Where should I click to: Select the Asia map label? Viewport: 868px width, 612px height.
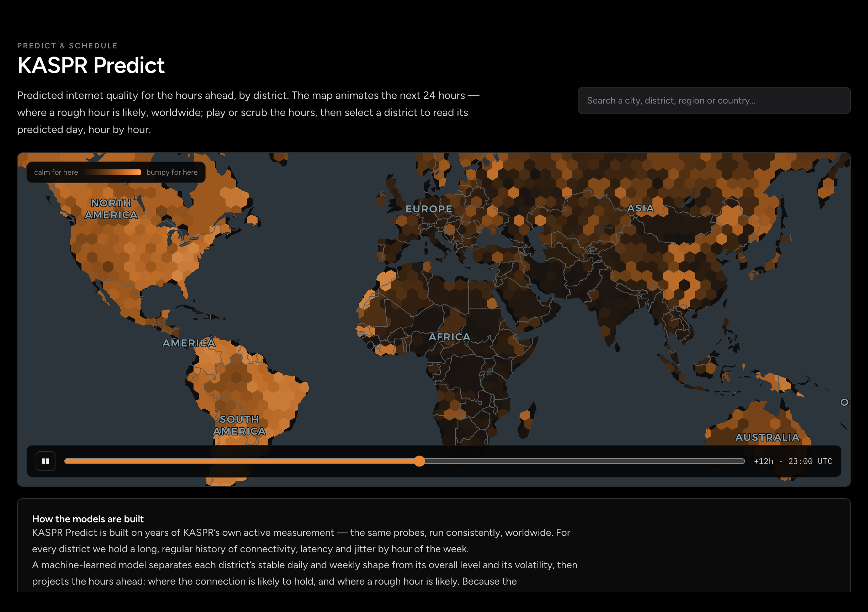coord(640,209)
